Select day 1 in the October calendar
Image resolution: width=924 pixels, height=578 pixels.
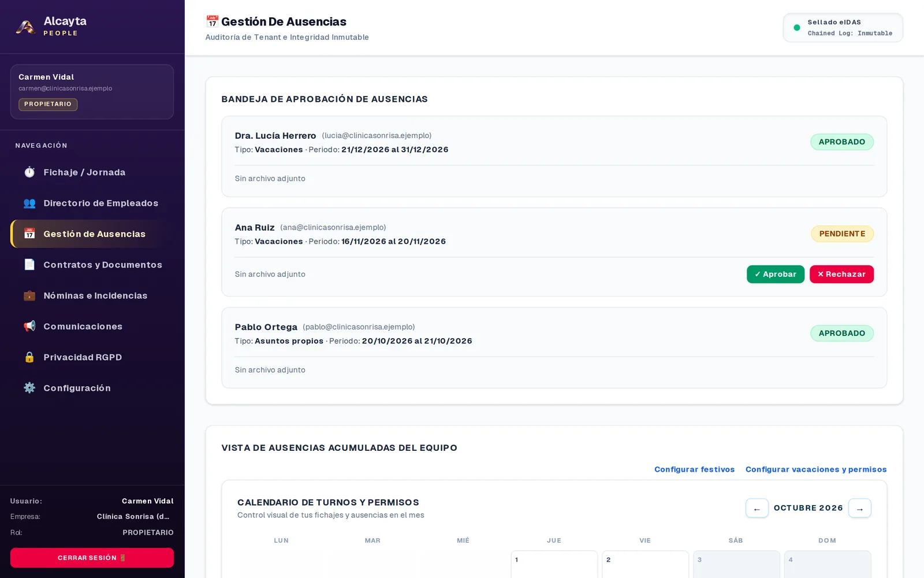point(554,564)
